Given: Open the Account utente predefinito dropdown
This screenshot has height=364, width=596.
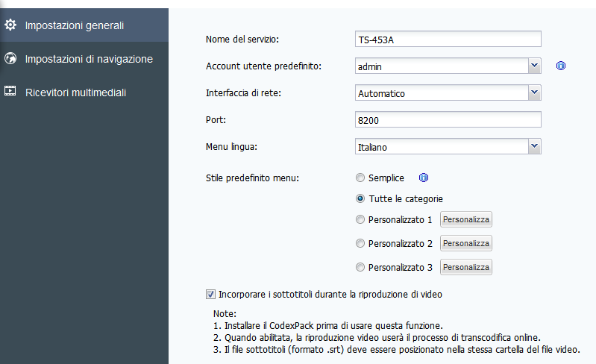Looking at the screenshot, I should (534, 66).
